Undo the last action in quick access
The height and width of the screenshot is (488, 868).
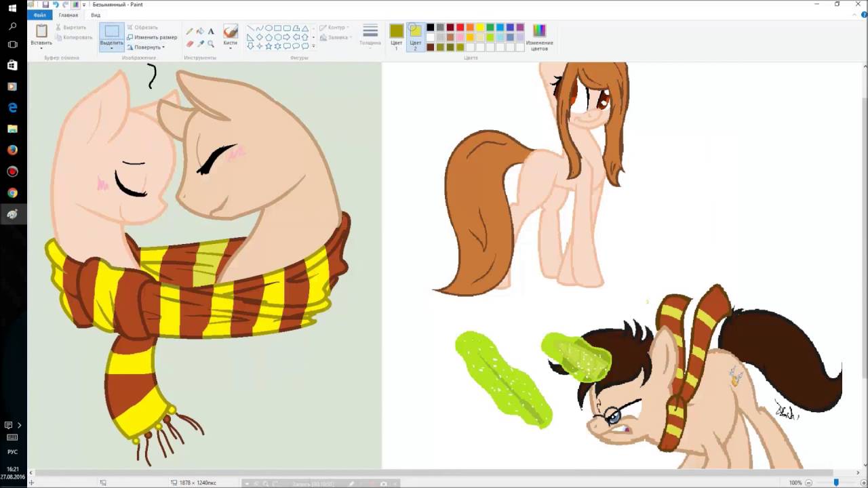click(56, 5)
